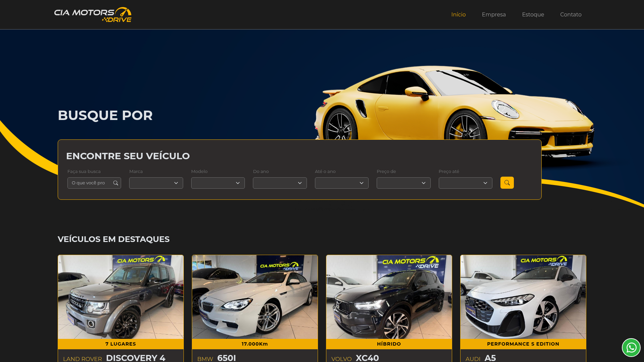The width and height of the screenshot is (644, 362).
Task: Open Audi A5 car photo
Action: [523, 297]
